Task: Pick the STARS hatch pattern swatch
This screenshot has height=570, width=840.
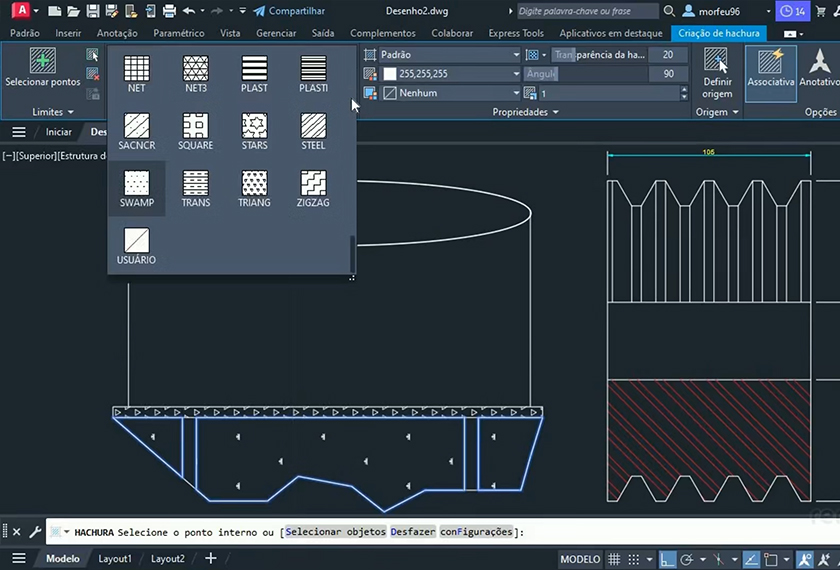Action: click(254, 126)
